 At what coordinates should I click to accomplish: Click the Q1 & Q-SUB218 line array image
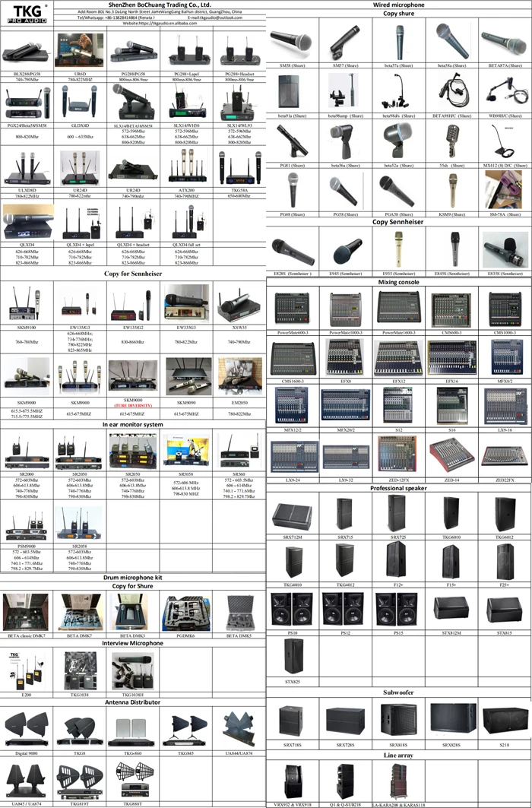(x=345, y=781)
